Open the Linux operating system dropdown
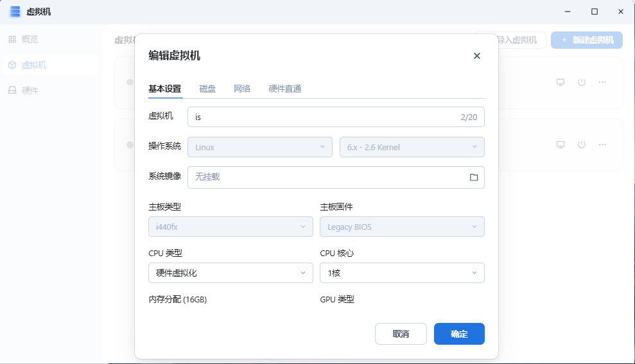The width and height of the screenshot is (635, 364). pyautogui.click(x=260, y=147)
